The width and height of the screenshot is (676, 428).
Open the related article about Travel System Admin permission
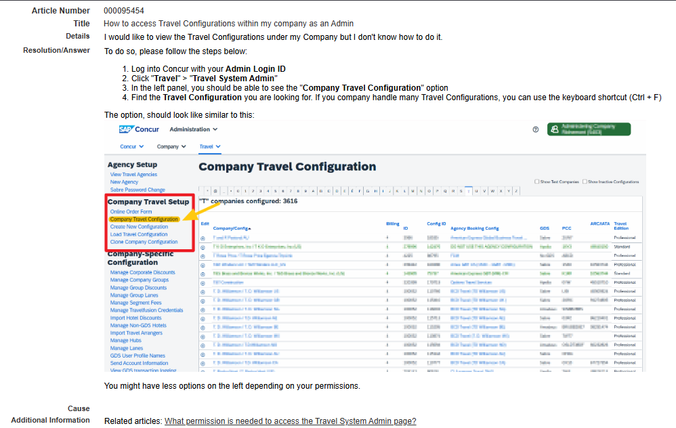click(290, 421)
